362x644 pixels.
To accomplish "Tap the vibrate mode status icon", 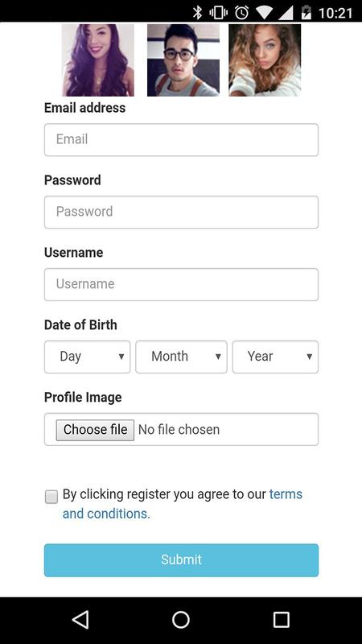I will [x=219, y=12].
